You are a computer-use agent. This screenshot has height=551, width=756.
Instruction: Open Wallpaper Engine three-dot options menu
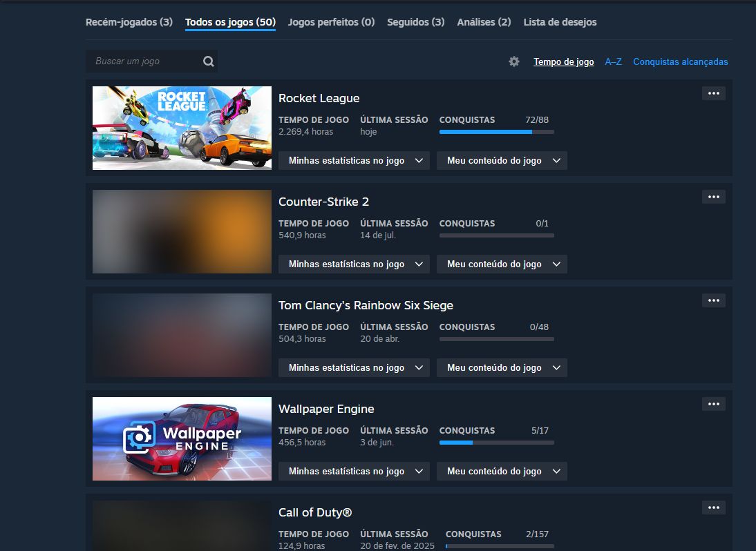click(x=714, y=404)
